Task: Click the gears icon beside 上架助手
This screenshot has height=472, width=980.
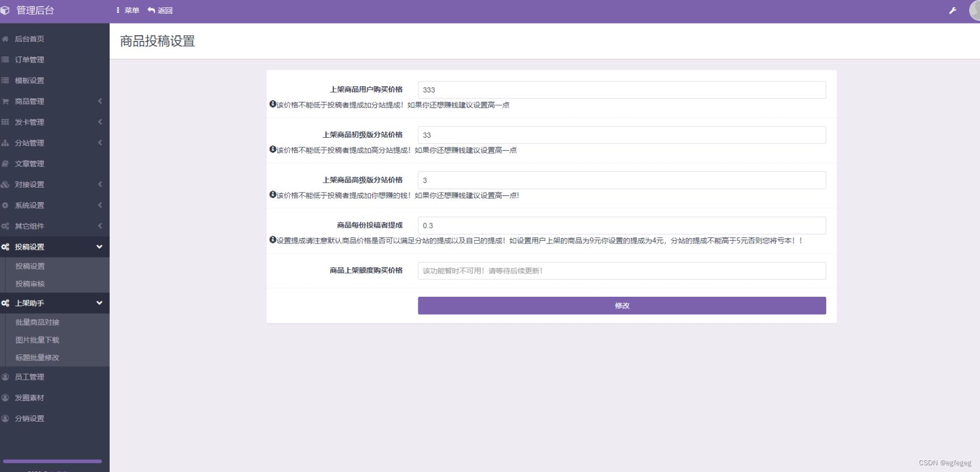Action: click(x=5, y=303)
